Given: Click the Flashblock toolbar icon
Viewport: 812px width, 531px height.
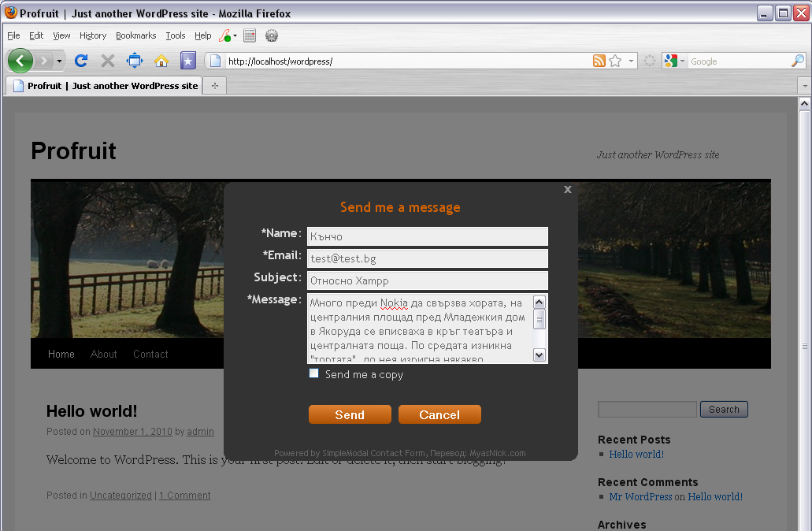Looking at the screenshot, I should click(224, 35).
